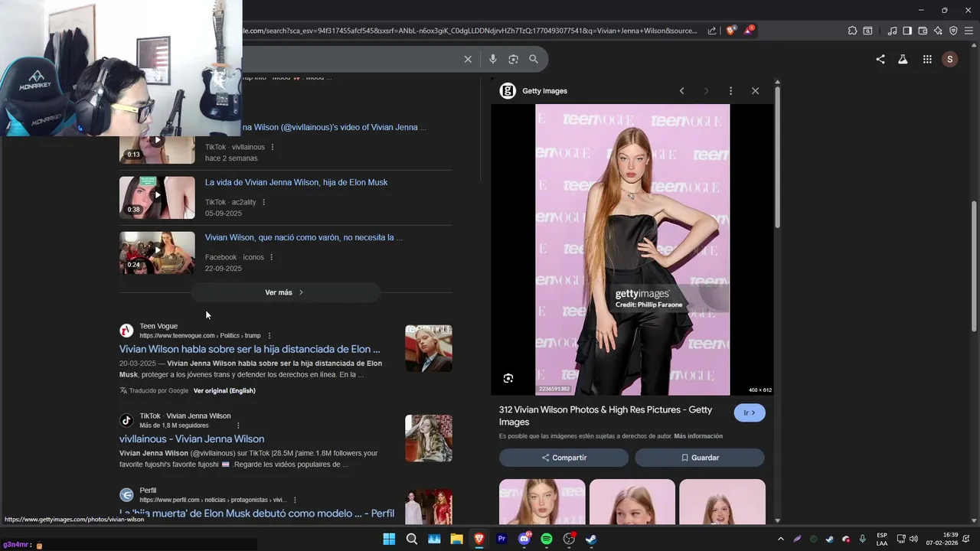Open first related image thumbnail below Compartir
The image size is (980, 551).
[x=542, y=501]
